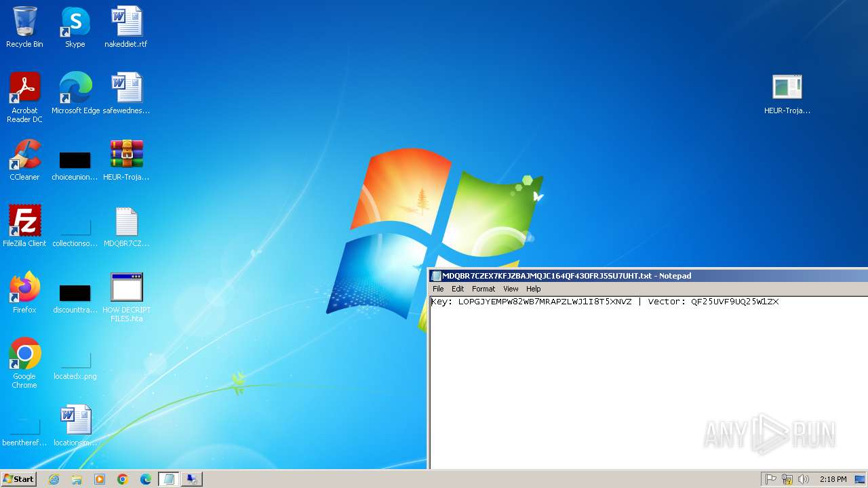Image resolution: width=868 pixels, height=488 pixels.
Task: Select the choiceunion... black thumbnail file
Action: [75, 166]
